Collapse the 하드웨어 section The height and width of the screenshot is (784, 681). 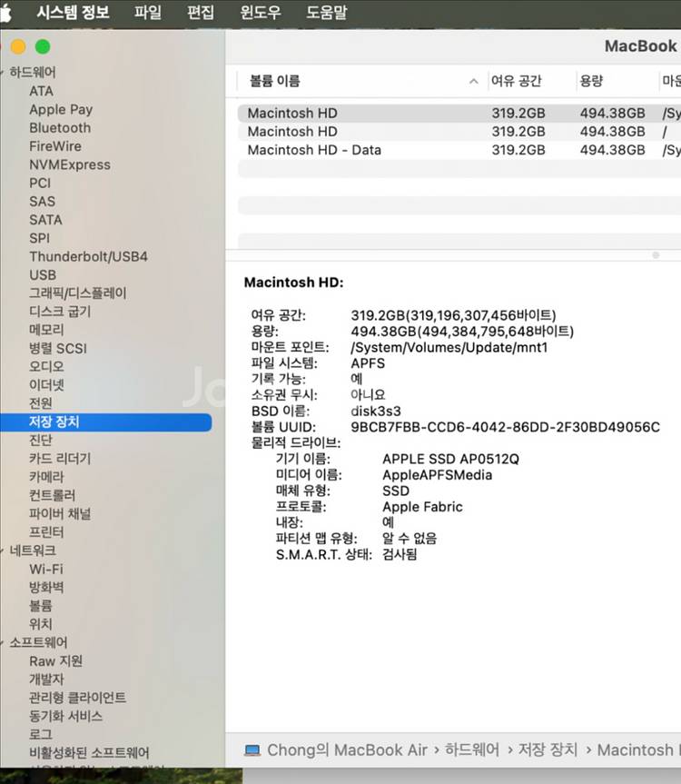(x=2, y=72)
